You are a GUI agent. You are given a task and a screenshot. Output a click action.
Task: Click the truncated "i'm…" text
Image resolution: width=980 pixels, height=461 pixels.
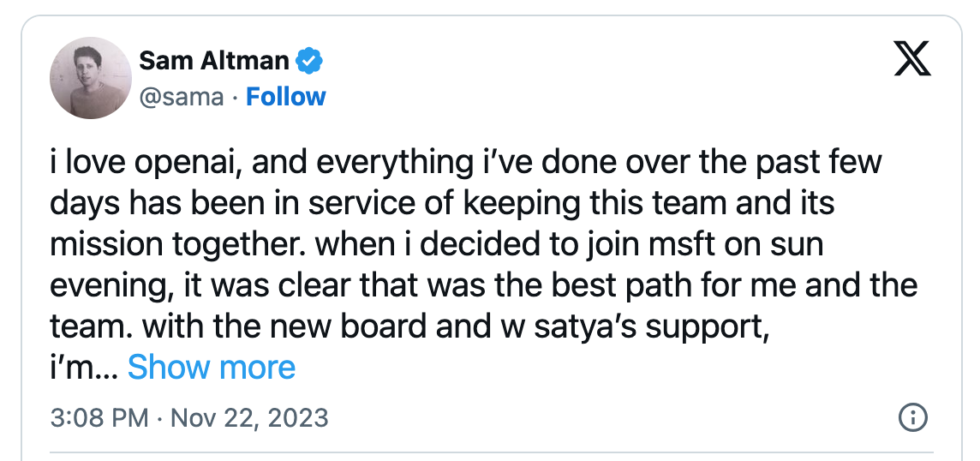click(x=84, y=368)
